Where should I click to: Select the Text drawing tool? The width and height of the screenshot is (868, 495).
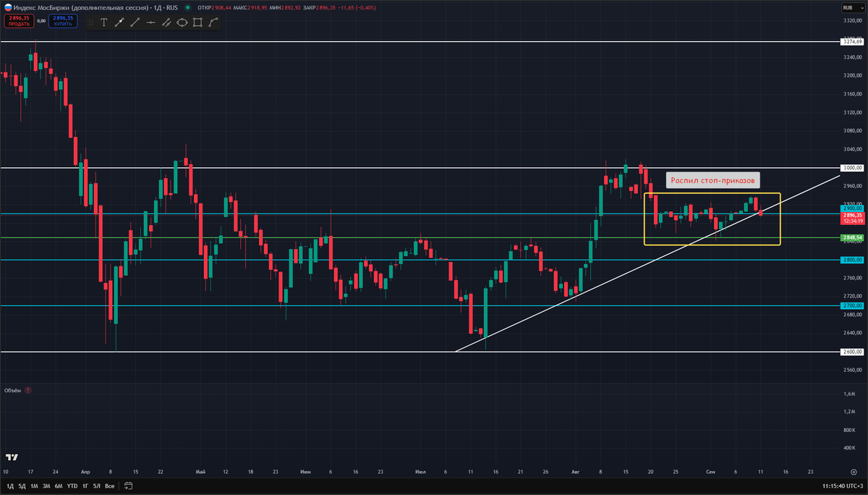[103, 22]
